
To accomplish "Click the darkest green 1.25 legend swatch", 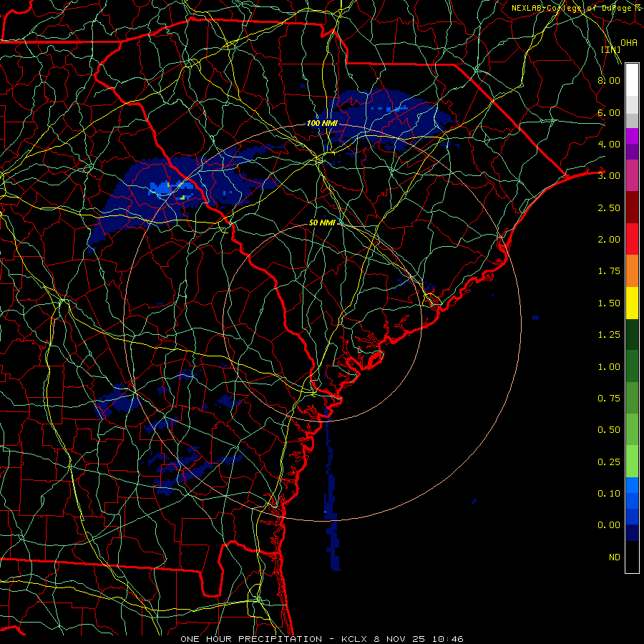I will (x=632, y=335).
